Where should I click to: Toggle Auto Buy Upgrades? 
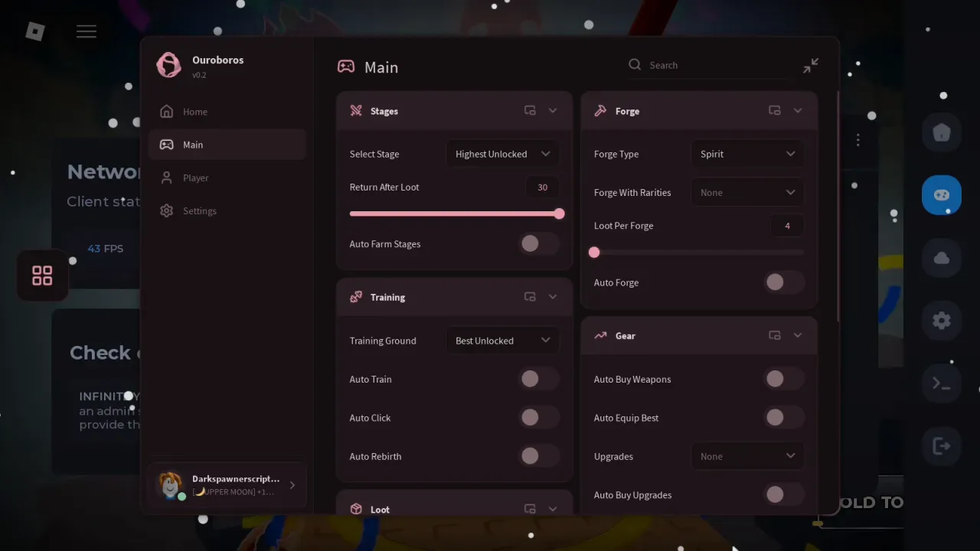784,495
